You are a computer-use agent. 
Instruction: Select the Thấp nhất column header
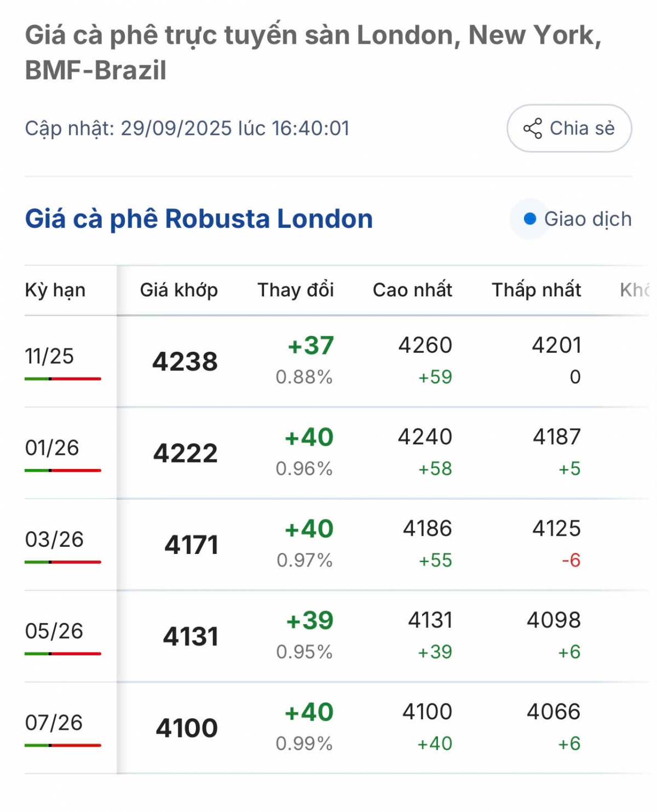pyautogui.click(x=537, y=290)
